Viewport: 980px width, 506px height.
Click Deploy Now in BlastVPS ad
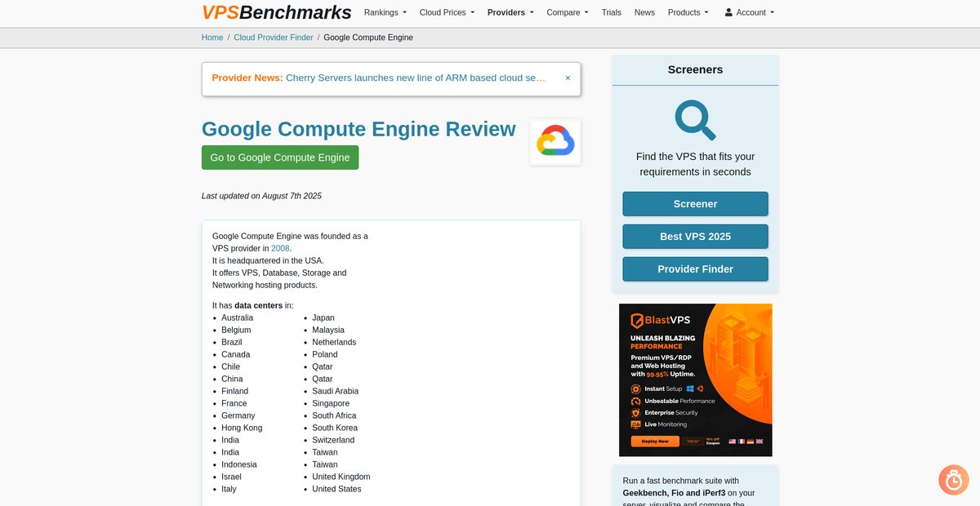tap(655, 442)
